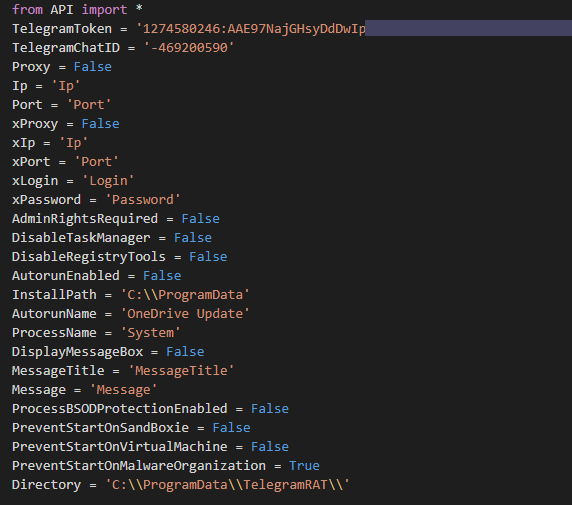Click the 'Port' string on the xPort line

coord(96,162)
